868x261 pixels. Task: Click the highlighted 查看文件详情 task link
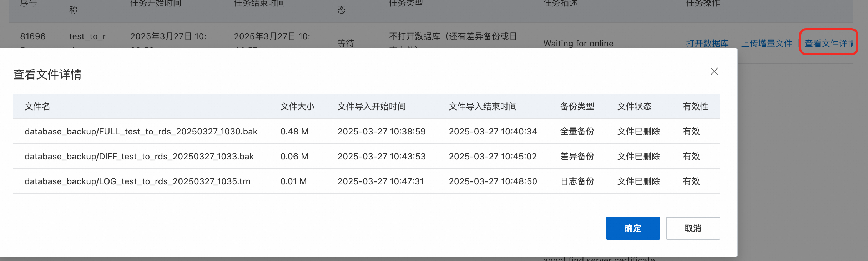click(828, 43)
